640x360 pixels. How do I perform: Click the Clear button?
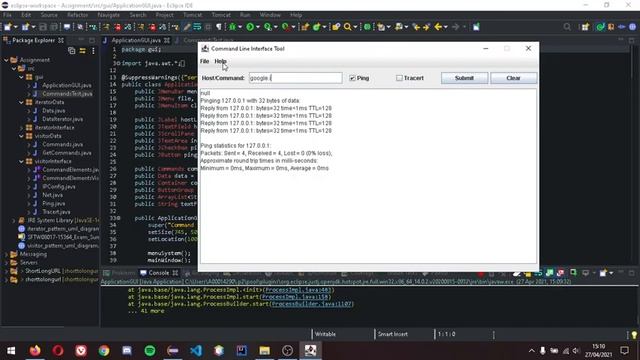513,78
